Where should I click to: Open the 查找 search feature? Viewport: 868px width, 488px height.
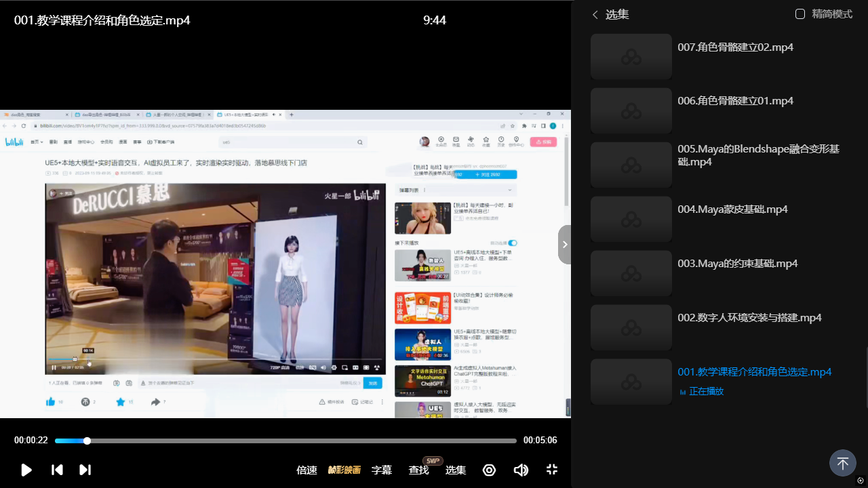[x=418, y=470]
